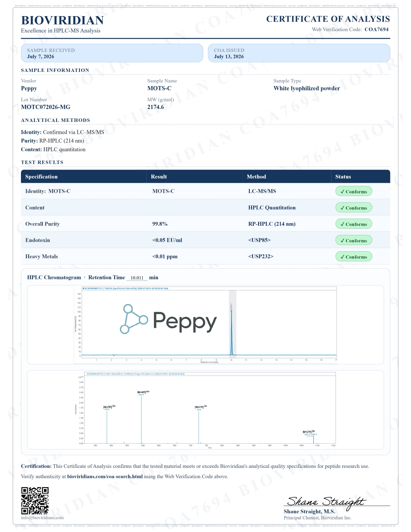Click the name Shane Straight, M.S.
The width and height of the screenshot is (411, 532).
309,511
